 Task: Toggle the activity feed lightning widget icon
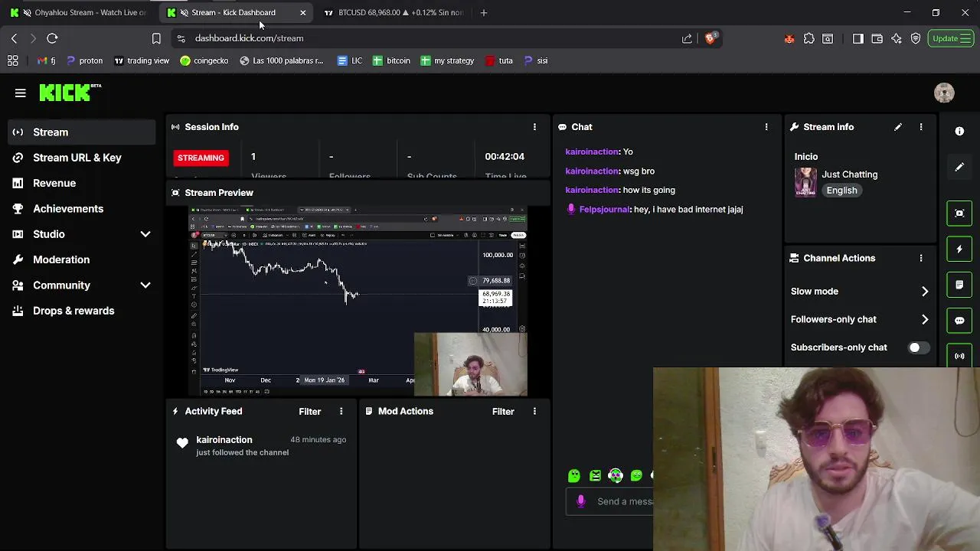(x=959, y=249)
